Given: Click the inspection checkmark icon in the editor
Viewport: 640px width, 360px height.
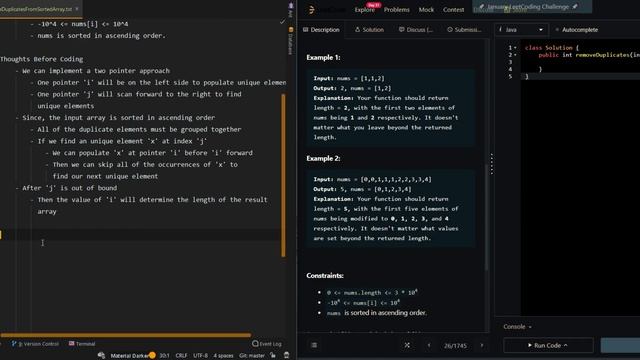Looking at the screenshot, I should click(x=282, y=21).
